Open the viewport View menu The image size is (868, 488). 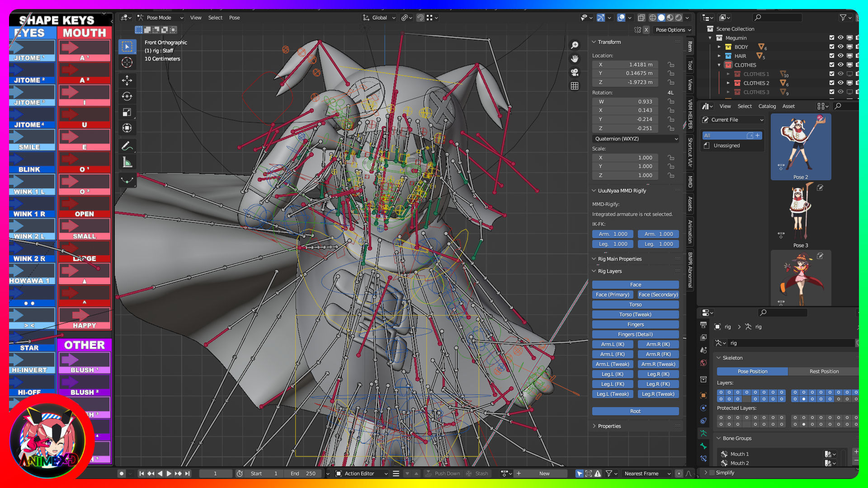click(196, 18)
